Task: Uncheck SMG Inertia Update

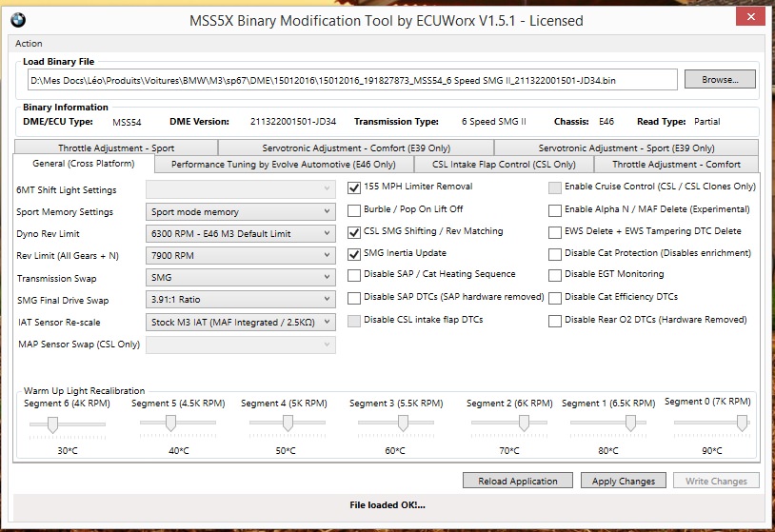Action: tap(354, 254)
